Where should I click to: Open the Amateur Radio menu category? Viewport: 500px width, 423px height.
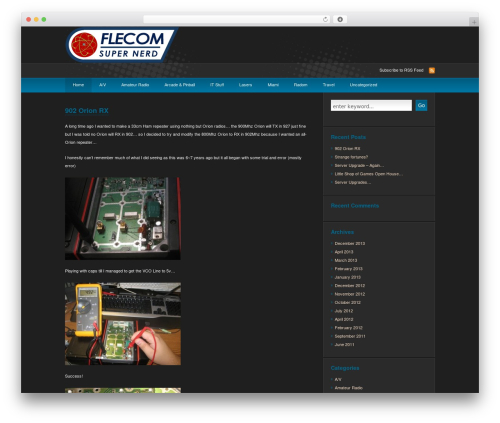(135, 85)
